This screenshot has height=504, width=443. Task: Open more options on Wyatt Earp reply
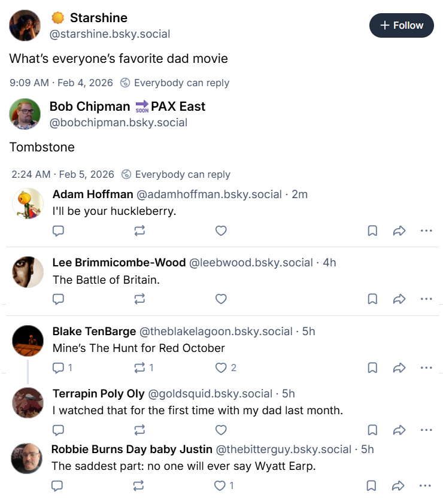[425, 485]
